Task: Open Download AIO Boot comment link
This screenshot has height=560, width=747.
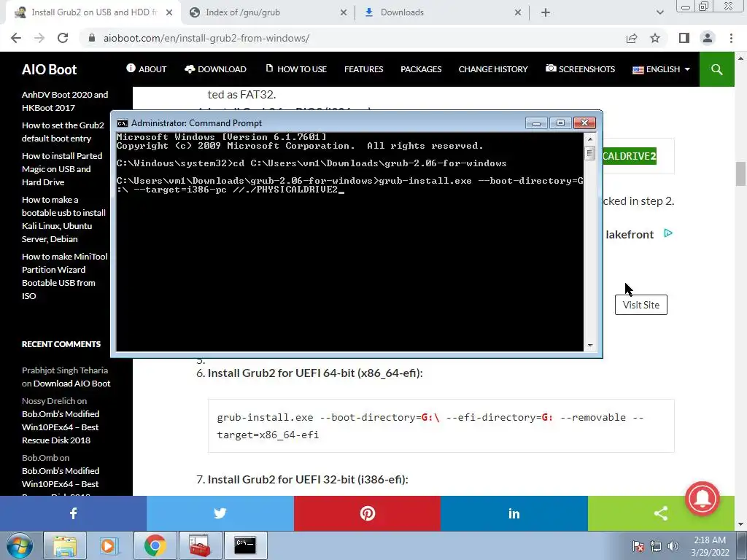Action: [x=72, y=384]
